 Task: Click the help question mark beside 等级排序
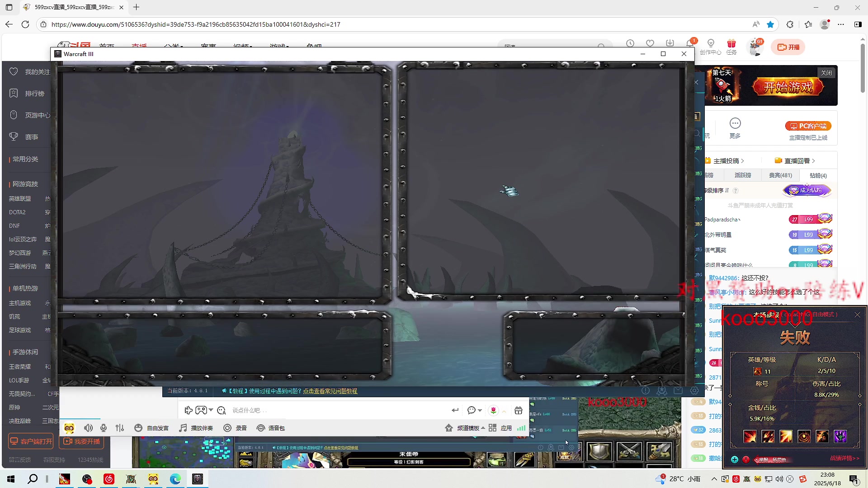(x=736, y=191)
